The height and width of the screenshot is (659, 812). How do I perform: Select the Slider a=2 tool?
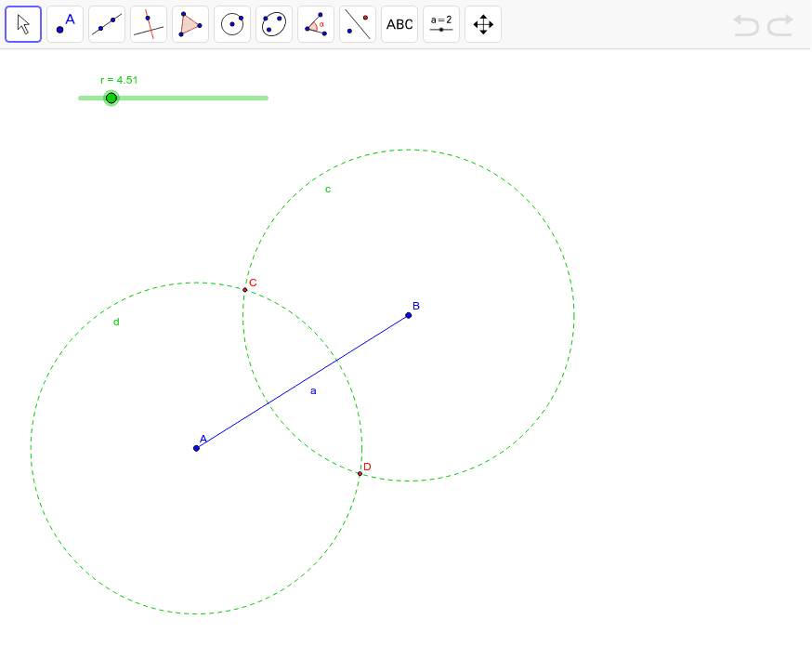441,24
